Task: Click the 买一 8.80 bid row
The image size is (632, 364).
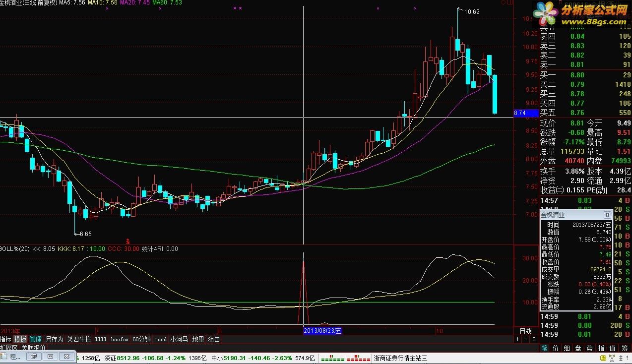Action: tap(585, 75)
